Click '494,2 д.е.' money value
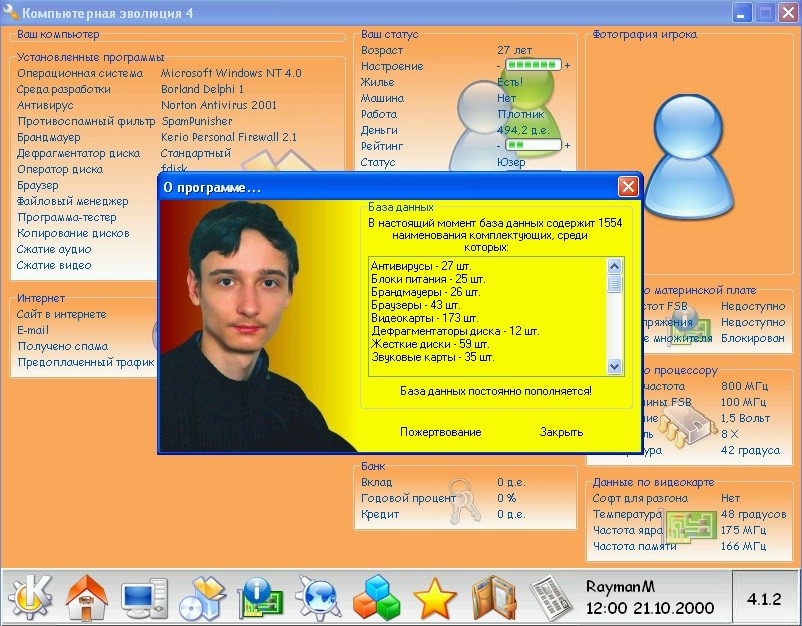Image resolution: width=802 pixels, height=626 pixels. 523,130
